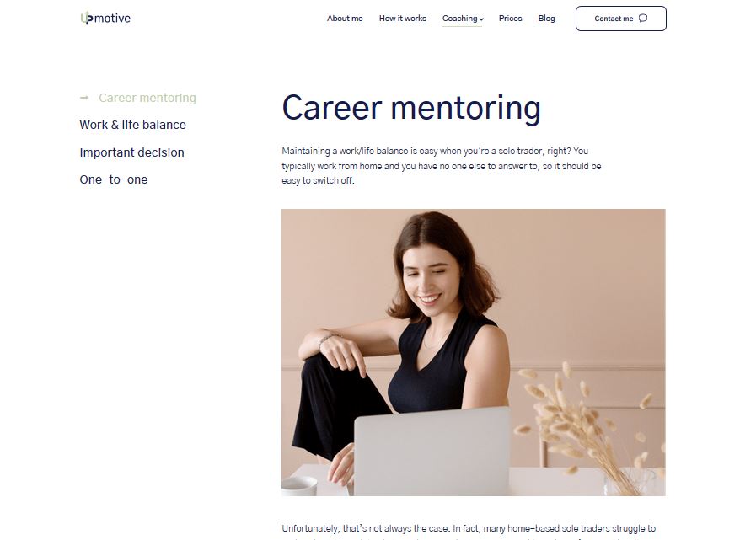Click the laptop in the photo
Viewport: 756px width, 540px height.
coord(432,452)
